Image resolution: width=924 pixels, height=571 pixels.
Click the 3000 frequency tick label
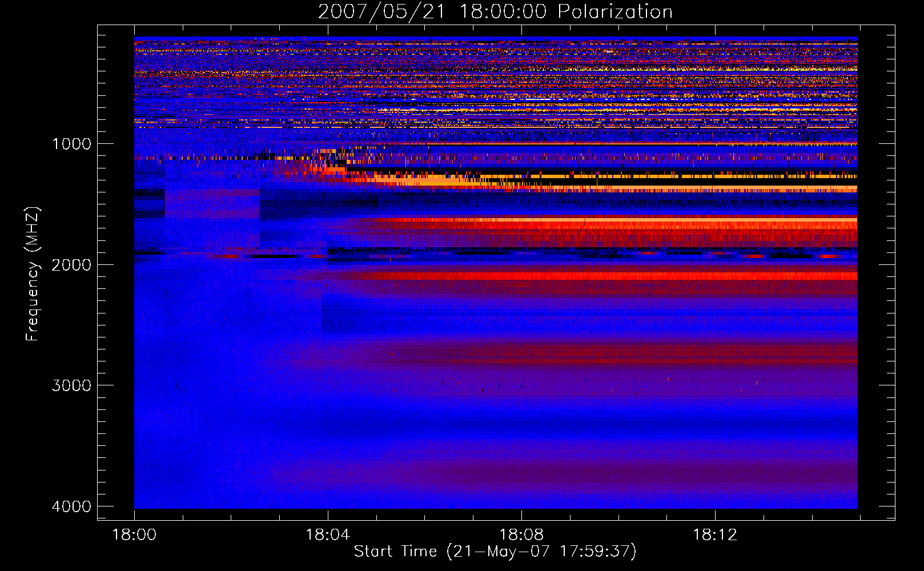(71, 385)
